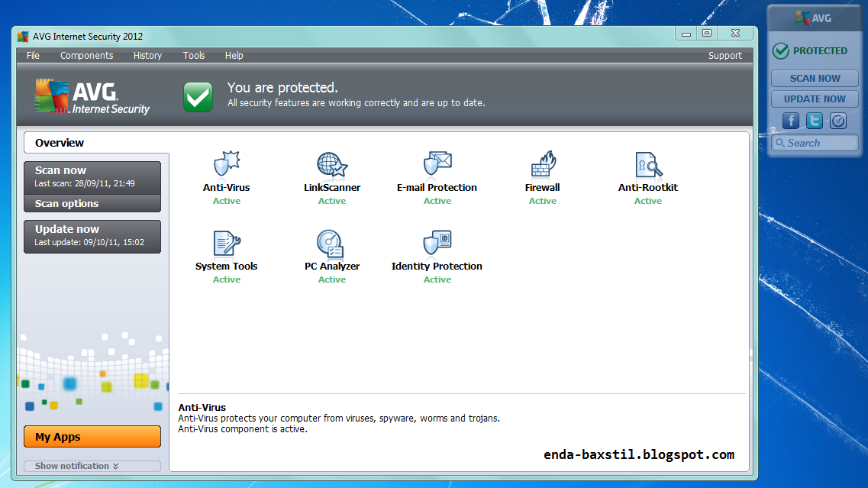Open the Firewall brick wall icon
Screen dimensions: 868x488
pos(543,163)
